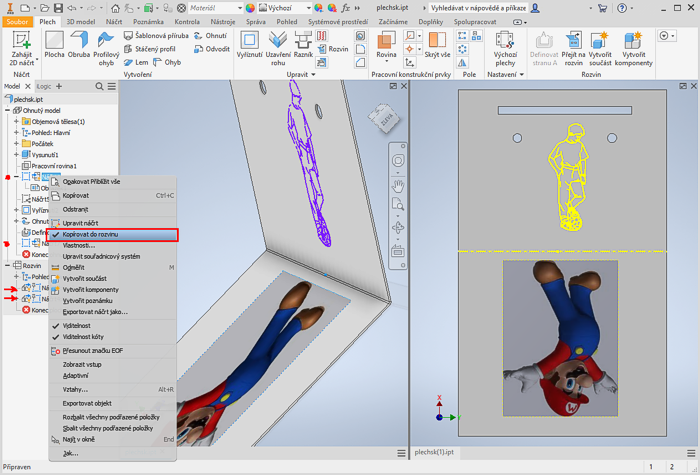700x475 pixels.
Task: Click the Rozvin unfold tool
Action: 333,49
